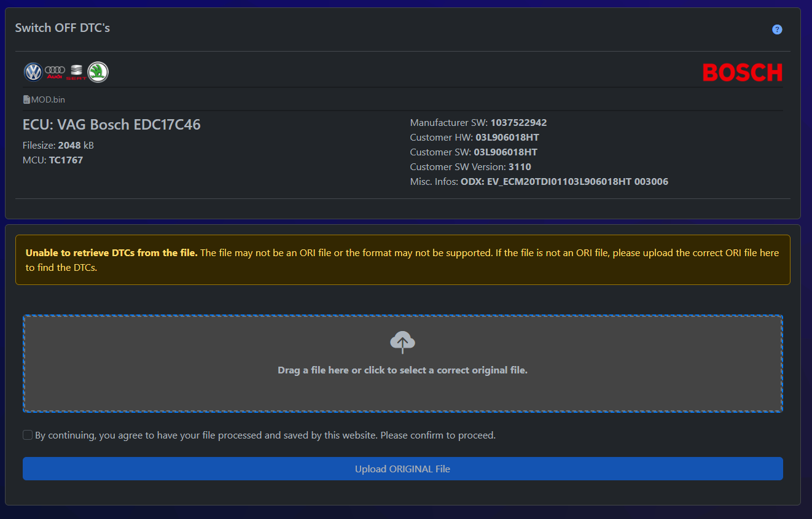Click the 'Drag a file here' drop zone text
The image size is (812, 519).
click(402, 370)
